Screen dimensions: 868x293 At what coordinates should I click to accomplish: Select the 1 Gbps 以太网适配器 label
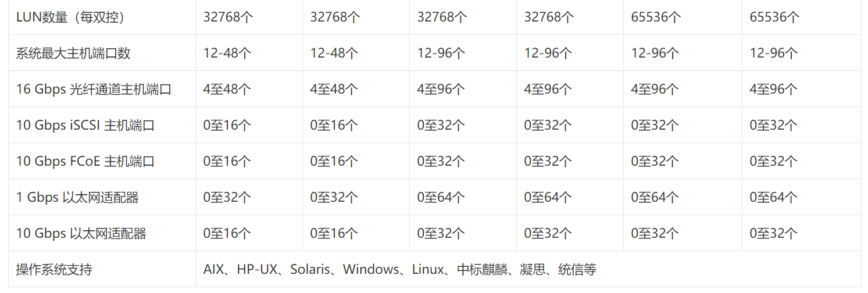coord(77,197)
